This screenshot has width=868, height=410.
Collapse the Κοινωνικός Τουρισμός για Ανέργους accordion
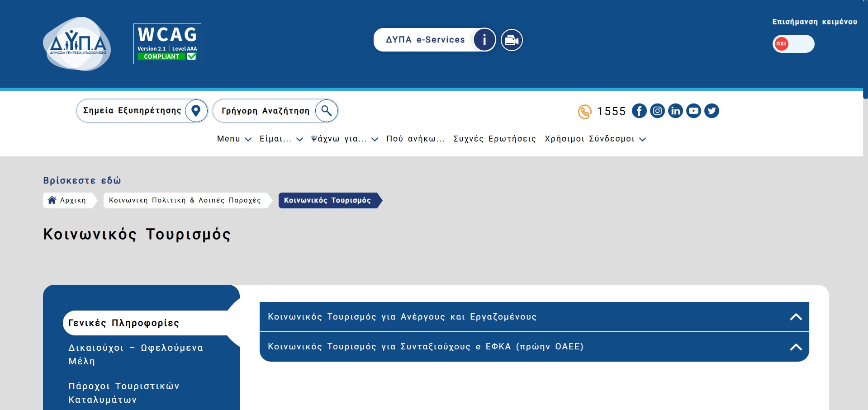coord(796,317)
